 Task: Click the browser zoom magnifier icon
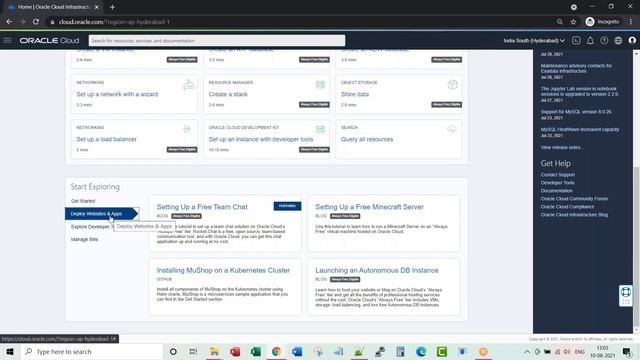click(x=560, y=22)
